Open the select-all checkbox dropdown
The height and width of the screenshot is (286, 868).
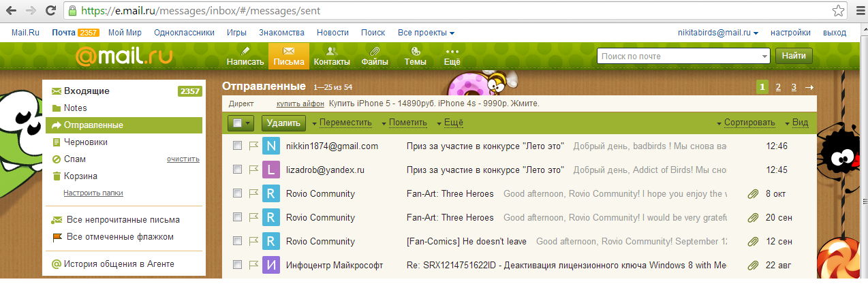coord(241,123)
